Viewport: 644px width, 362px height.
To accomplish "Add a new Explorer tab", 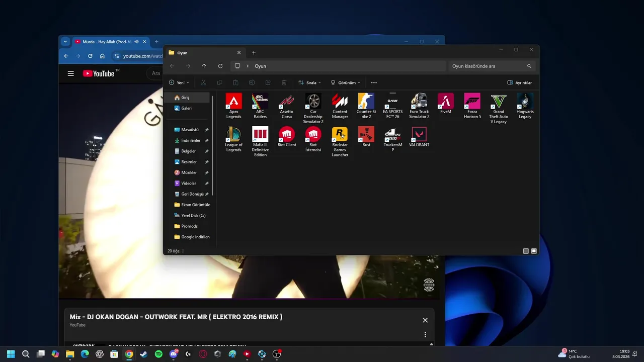I will coord(254,53).
